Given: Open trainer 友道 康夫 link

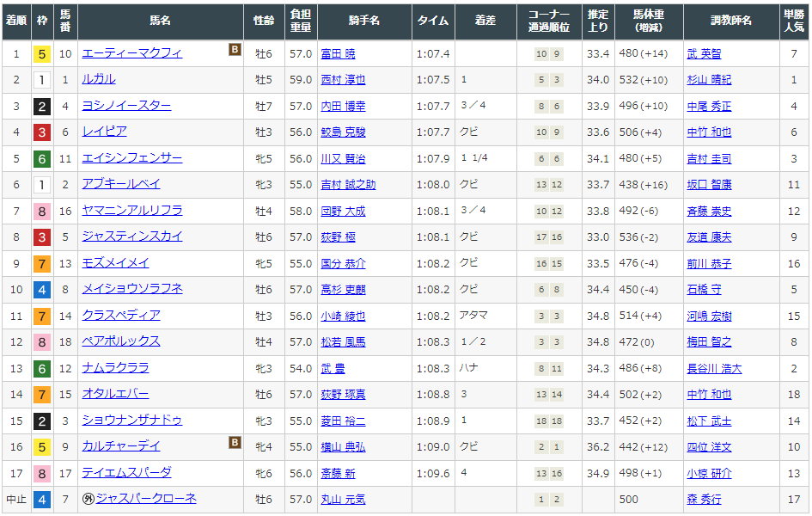Looking at the screenshot, I should pyautogui.click(x=709, y=236).
